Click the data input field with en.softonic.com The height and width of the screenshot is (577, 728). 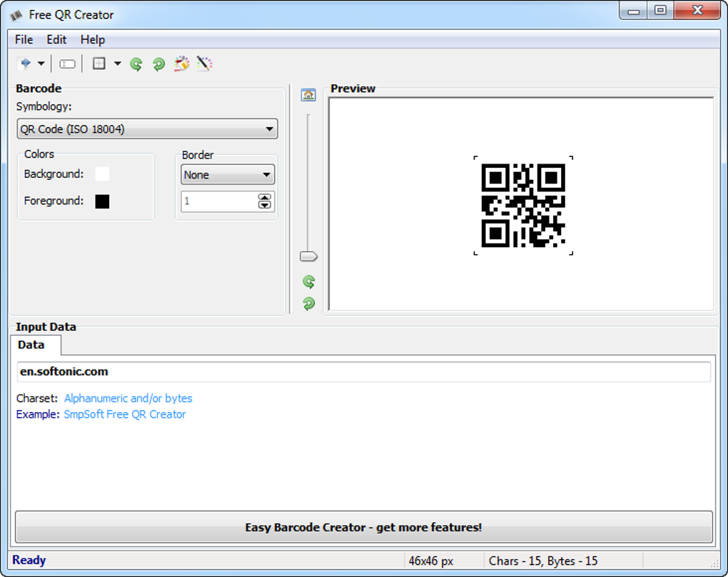(x=364, y=371)
